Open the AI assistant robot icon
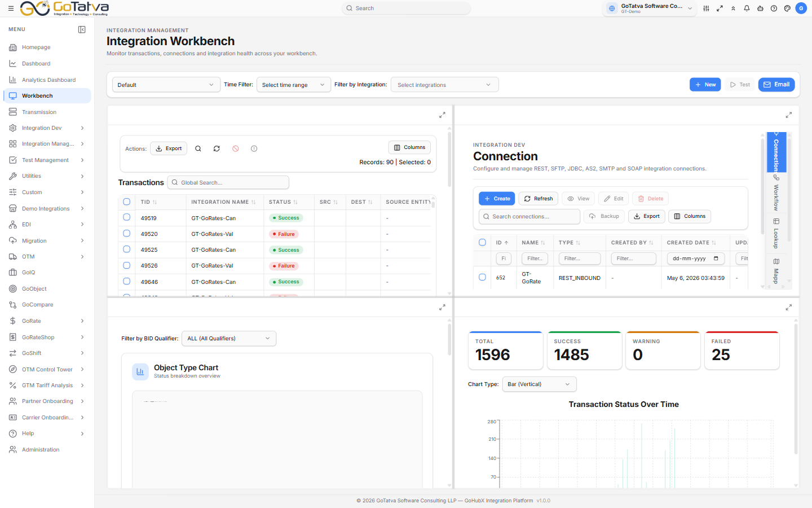 [760, 8]
